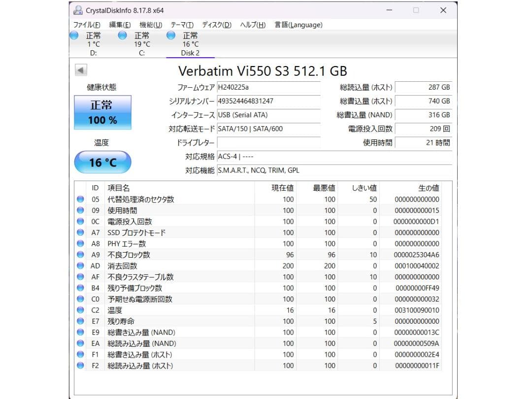Click the interface field USB (Serial ATA)
The height and width of the screenshot is (399, 532).
coord(268,115)
